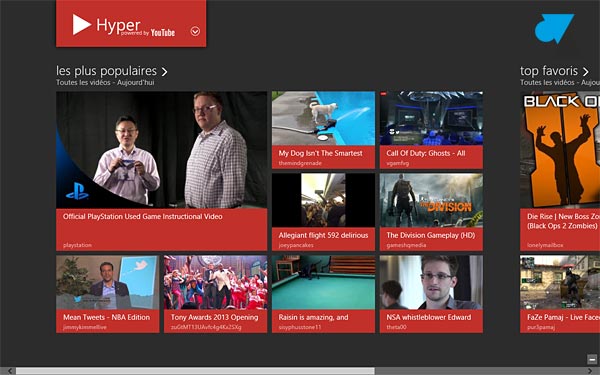Open NSA whistleblower Edward video thumbnail
Screen dimensions: 600x375
[431, 282]
